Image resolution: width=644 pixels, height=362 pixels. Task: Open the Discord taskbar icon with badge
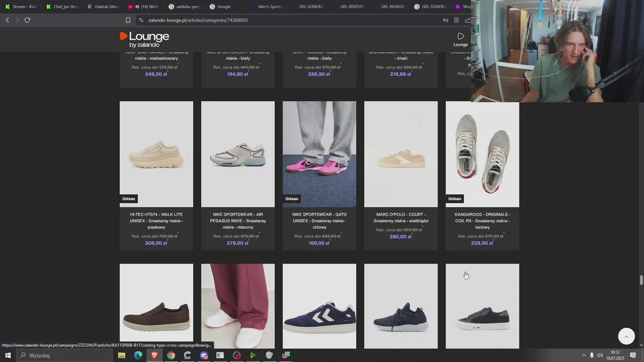tap(204, 355)
